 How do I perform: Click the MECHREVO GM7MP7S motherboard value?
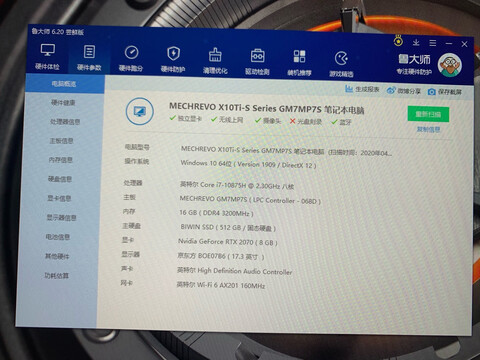click(x=250, y=200)
